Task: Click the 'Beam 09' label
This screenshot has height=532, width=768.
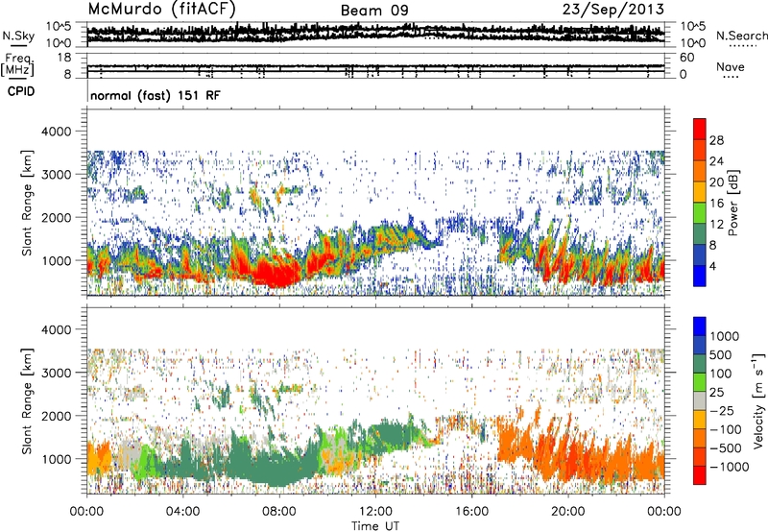Action: [374, 11]
